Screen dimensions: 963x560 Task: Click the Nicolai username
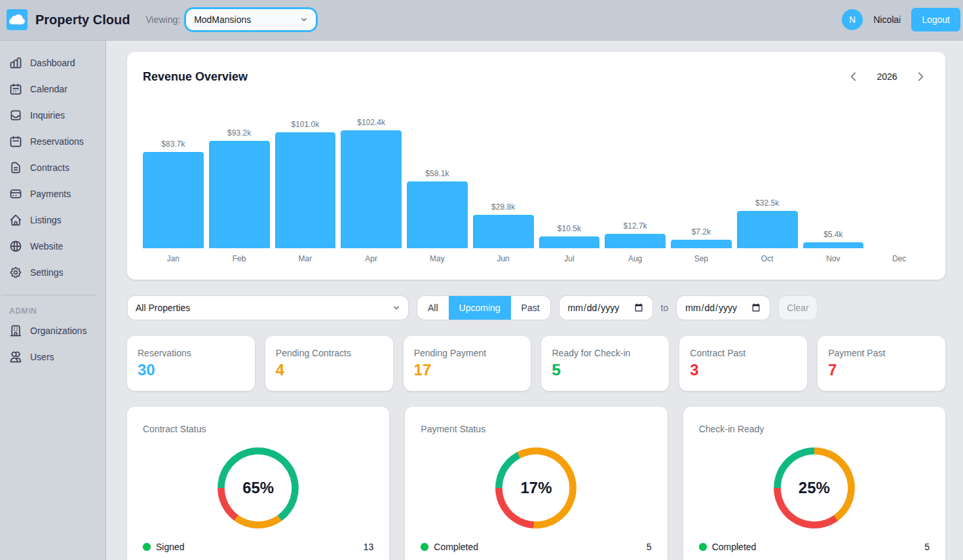coord(887,20)
